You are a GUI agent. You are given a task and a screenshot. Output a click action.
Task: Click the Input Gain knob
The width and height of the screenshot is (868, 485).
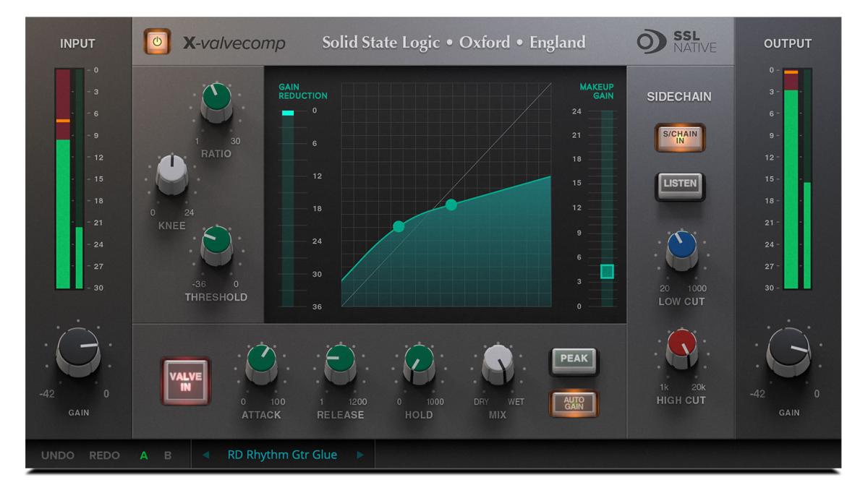click(x=78, y=351)
